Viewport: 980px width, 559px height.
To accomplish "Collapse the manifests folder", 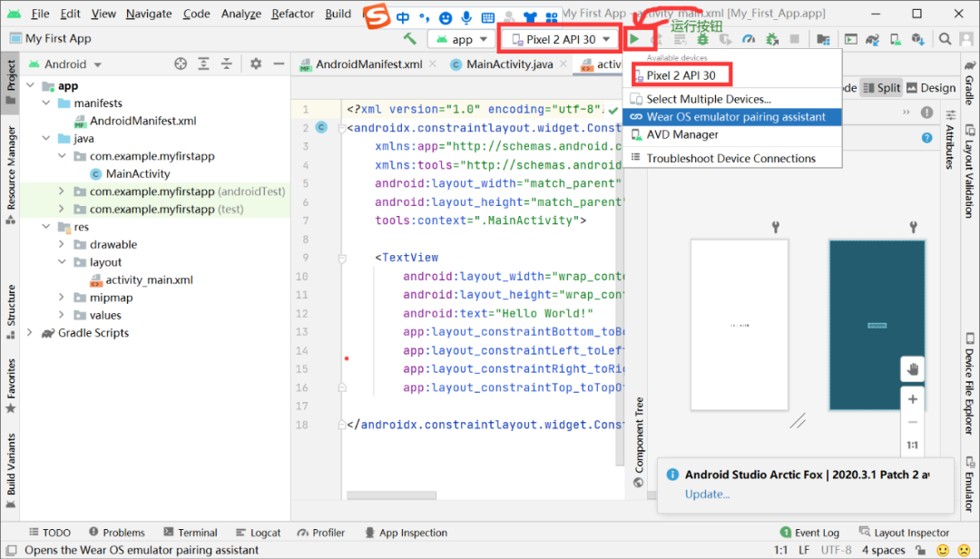I will 45,103.
